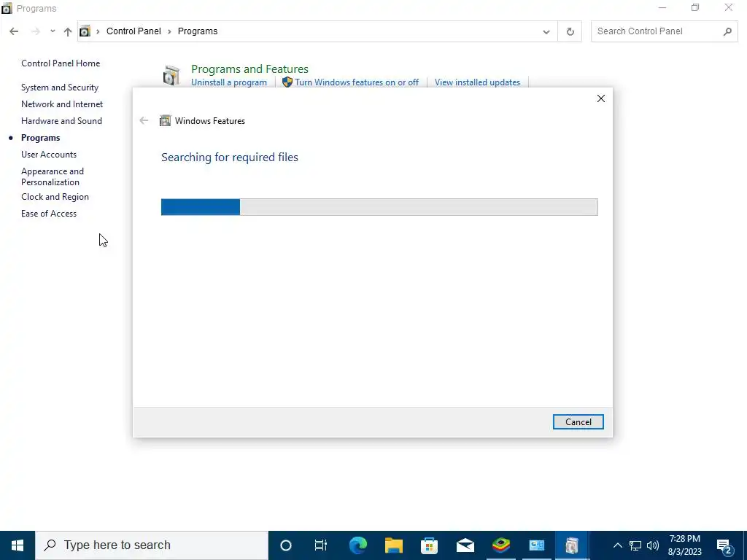Open Microsoft Store from taskbar
747x560 pixels.
coord(429,545)
